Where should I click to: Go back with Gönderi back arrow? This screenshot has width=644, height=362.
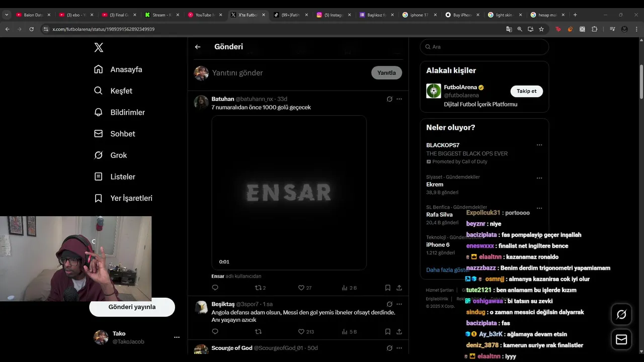pyautogui.click(x=198, y=47)
